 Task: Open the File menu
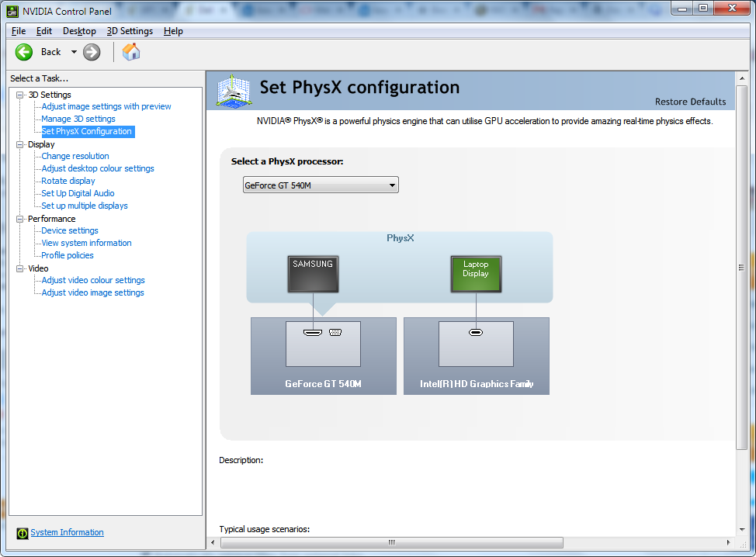tap(19, 31)
